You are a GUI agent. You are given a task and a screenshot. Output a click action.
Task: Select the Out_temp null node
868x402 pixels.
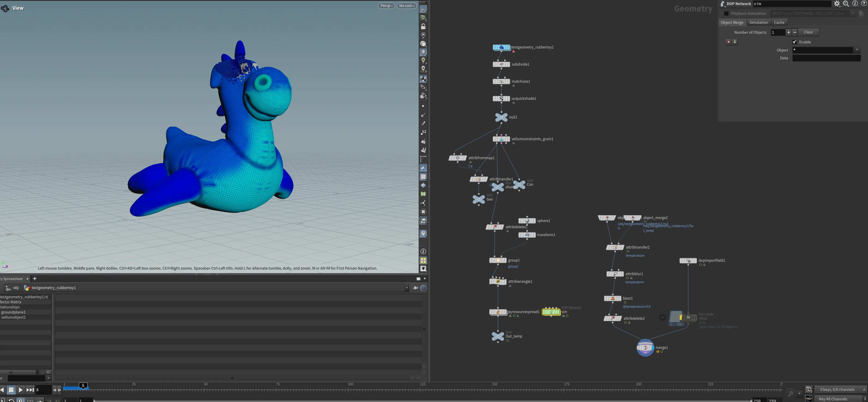pyautogui.click(x=498, y=336)
